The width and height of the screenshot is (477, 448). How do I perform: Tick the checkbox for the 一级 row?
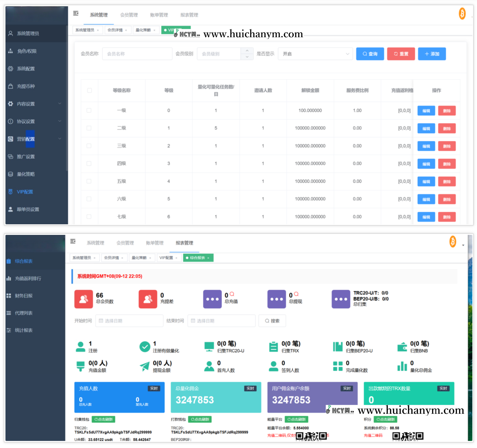(89, 111)
